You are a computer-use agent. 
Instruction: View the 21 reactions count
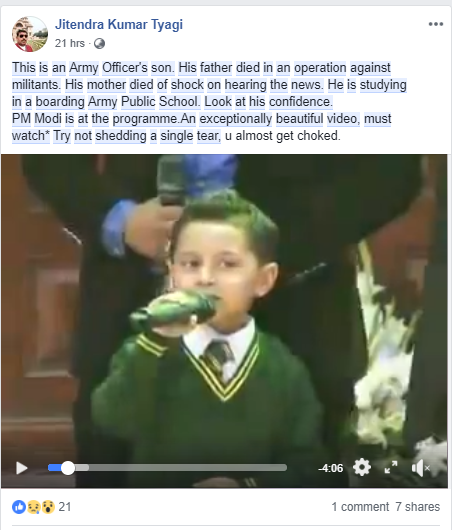65,507
